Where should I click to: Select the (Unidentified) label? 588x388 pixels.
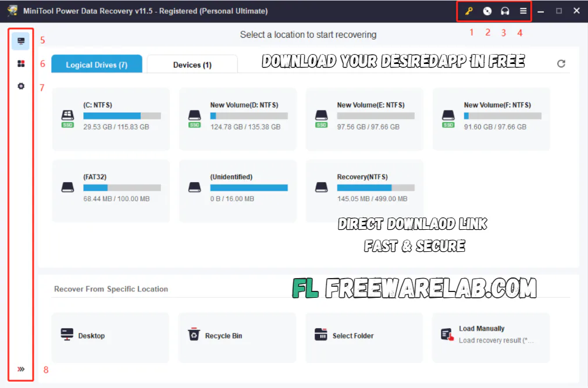pos(231,177)
